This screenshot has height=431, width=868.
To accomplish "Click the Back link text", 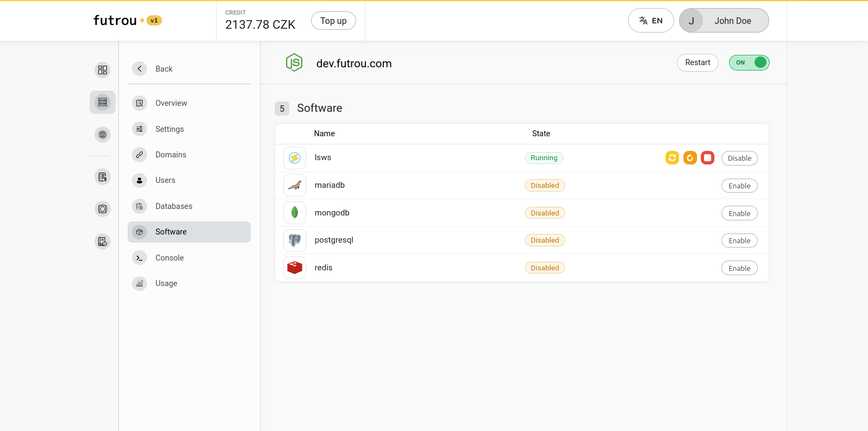I will pyautogui.click(x=164, y=69).
